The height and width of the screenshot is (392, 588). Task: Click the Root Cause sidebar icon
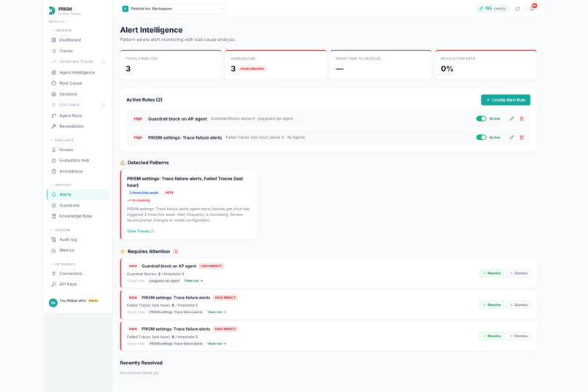click(54, 83)
